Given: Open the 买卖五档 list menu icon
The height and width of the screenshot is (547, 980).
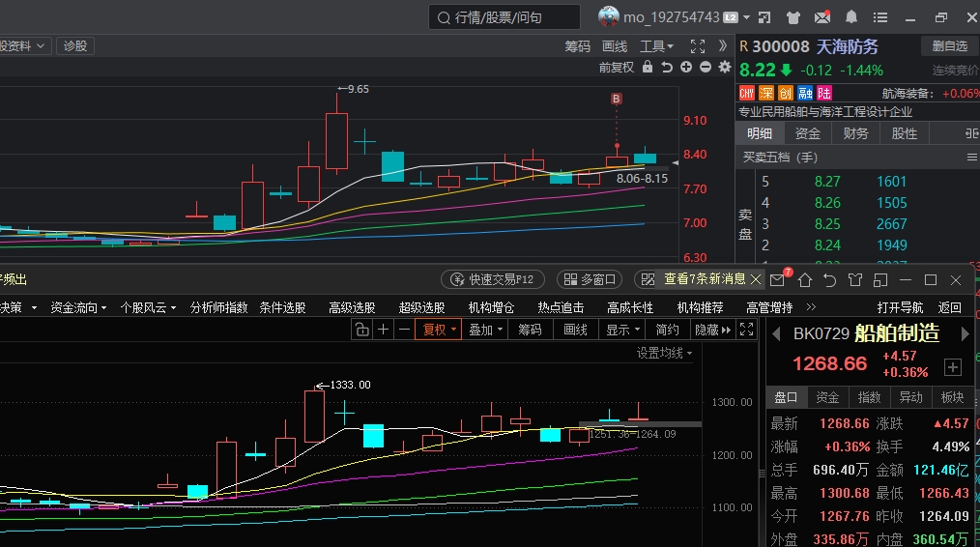Looking at the screenshot, I should pos(972,157).
